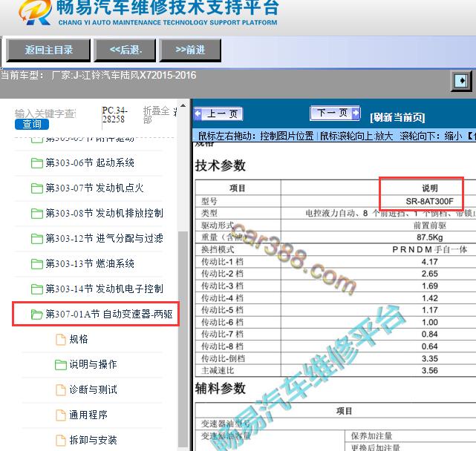
Task: Click the 传动比-2 档 value 2.65
Action: point(429,274)
